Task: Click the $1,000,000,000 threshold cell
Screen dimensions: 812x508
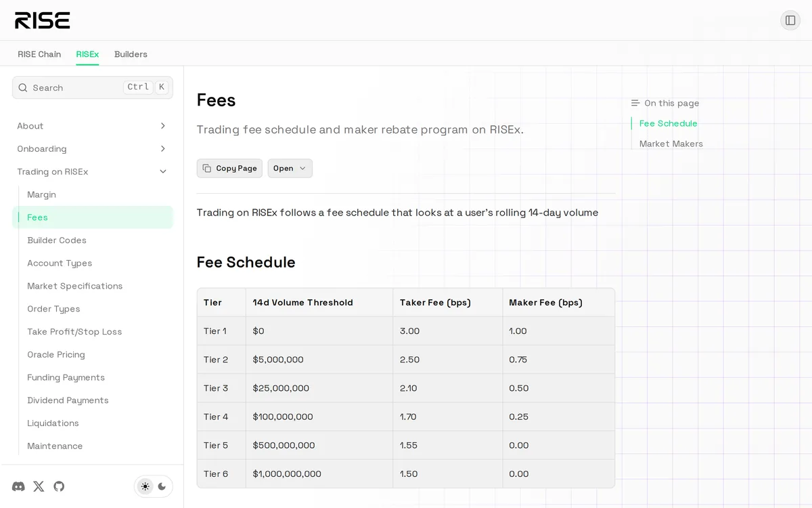Action: click(319, 473)
